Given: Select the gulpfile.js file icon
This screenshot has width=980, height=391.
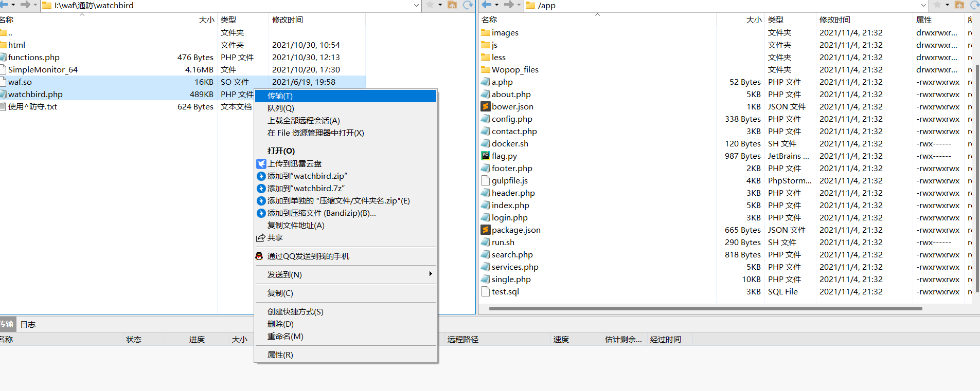Looking at the screenshot, I should [x=486, y=180].
